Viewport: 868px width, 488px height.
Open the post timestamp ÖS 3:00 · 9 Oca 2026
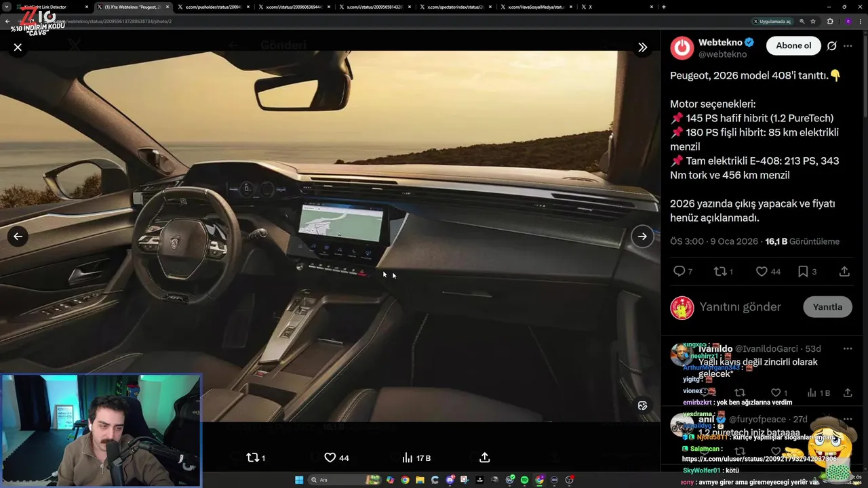point(714,241)
